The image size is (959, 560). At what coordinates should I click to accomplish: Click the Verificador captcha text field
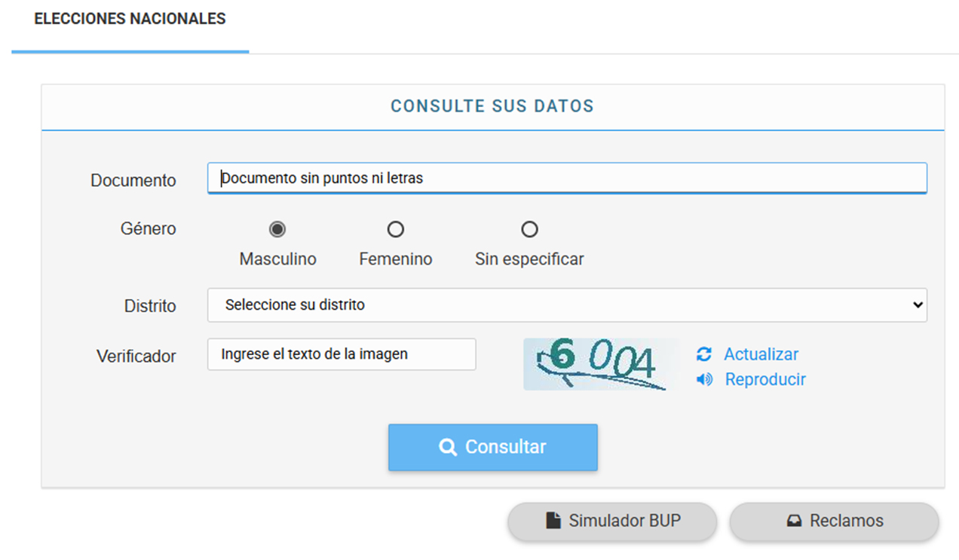pos(342,354)
